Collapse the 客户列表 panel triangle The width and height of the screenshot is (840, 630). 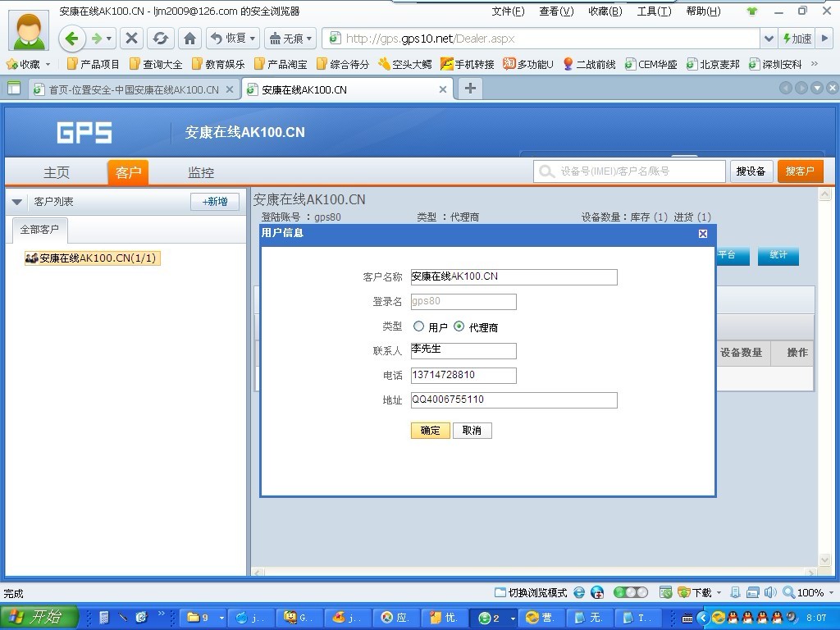(16, 202)
